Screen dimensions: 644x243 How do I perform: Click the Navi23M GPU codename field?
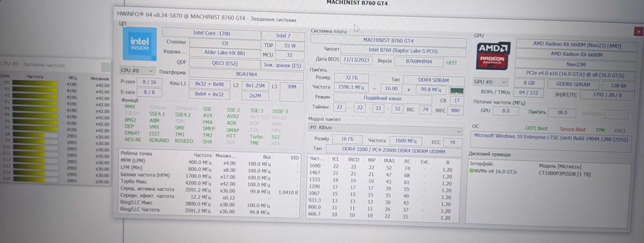[576, 65]
